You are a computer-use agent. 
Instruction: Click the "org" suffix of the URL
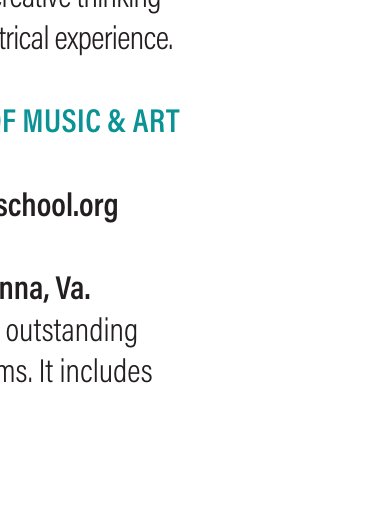(x=98, y=208)
